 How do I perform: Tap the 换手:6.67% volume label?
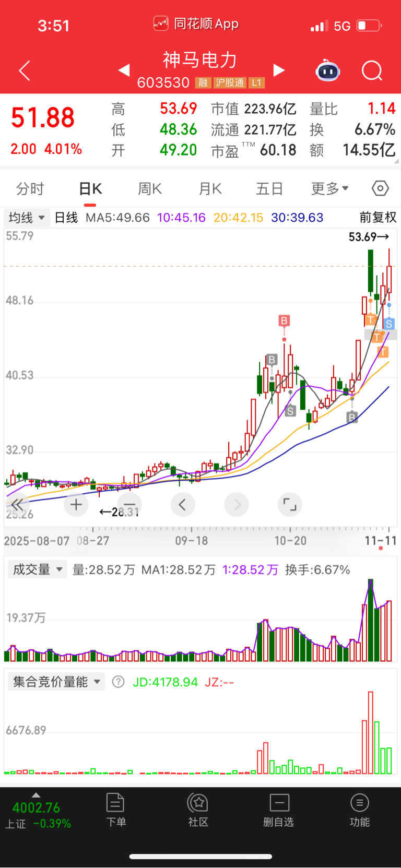tap(317, 569)
